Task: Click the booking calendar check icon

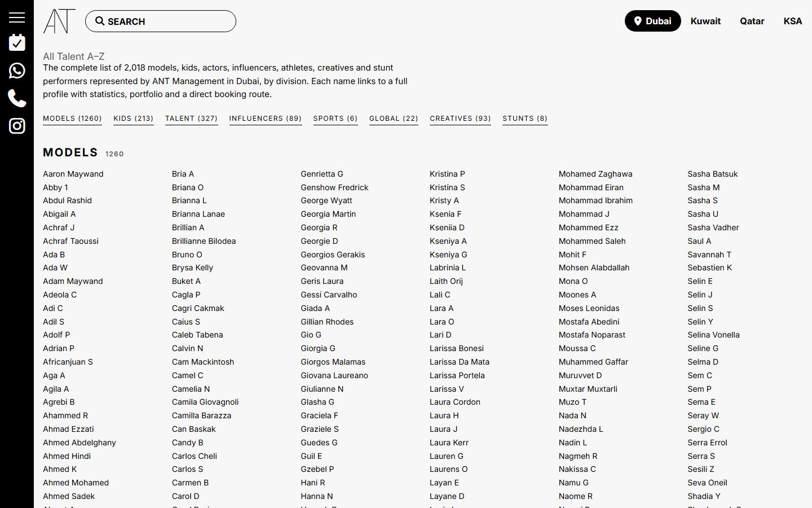Action: pyautogui.click(x=17, y=42)
